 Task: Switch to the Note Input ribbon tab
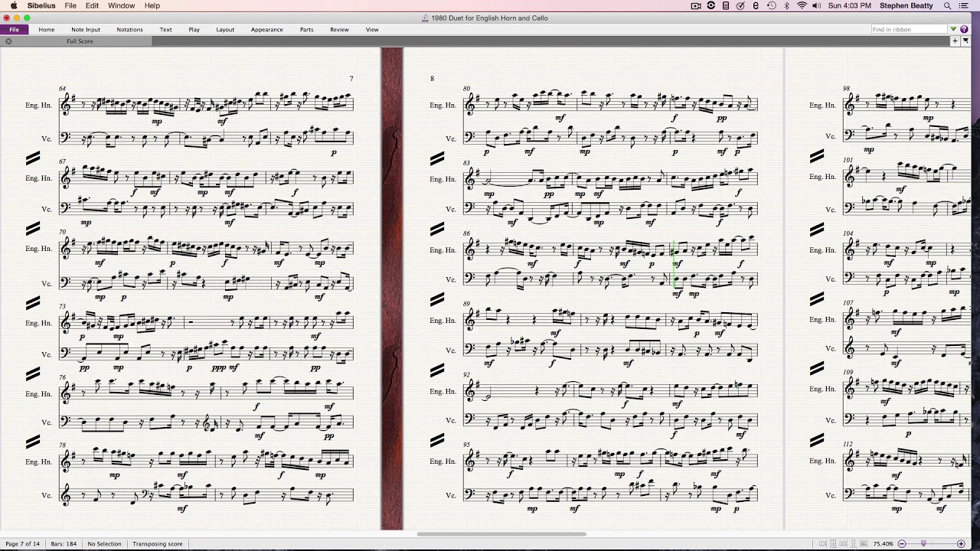pyautogui.click(x=86, y=29)
